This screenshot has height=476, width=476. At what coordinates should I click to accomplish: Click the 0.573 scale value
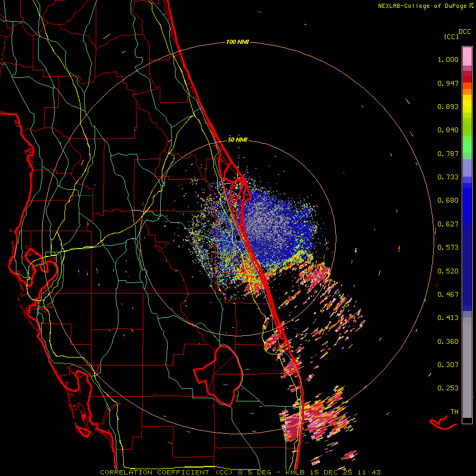tap(448, 248)
